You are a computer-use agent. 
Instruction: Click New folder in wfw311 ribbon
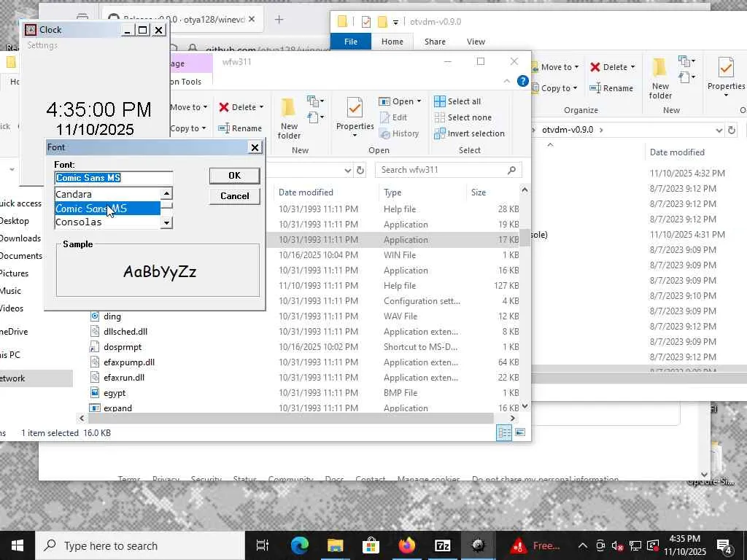[x=289, y=118]
